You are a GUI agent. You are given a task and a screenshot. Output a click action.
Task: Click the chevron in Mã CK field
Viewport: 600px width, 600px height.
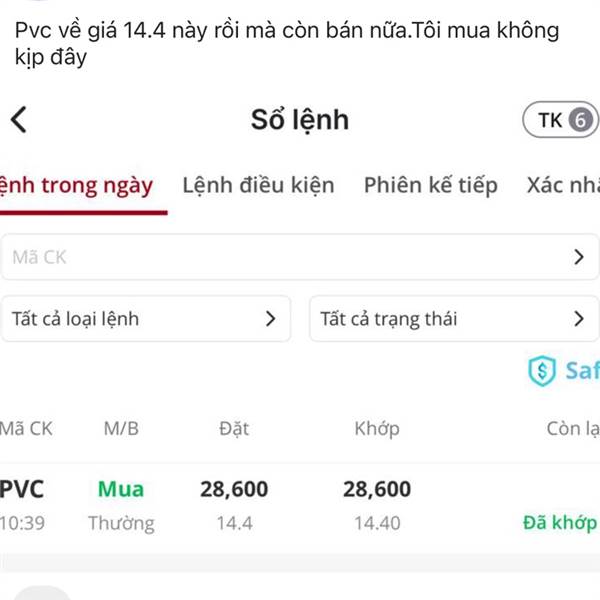coord(579,257)
